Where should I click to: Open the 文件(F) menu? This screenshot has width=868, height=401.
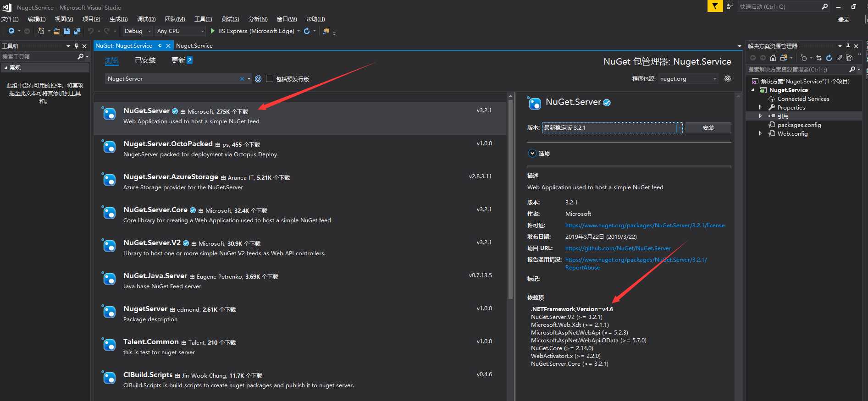click(10, 19)
